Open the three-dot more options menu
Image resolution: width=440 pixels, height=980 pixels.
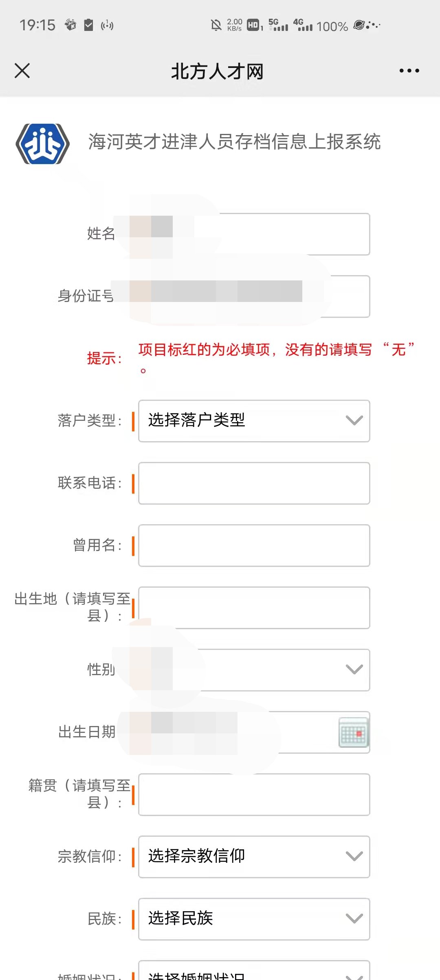point(409,71)
